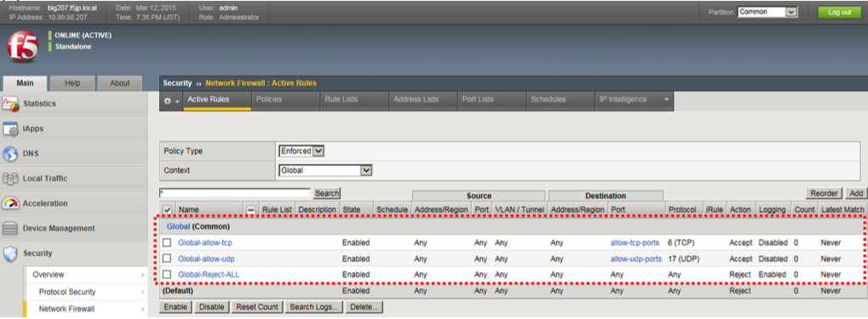Click the Security shield icon
The width and height of the screenshot is (868, 319).
pos(11,253)
